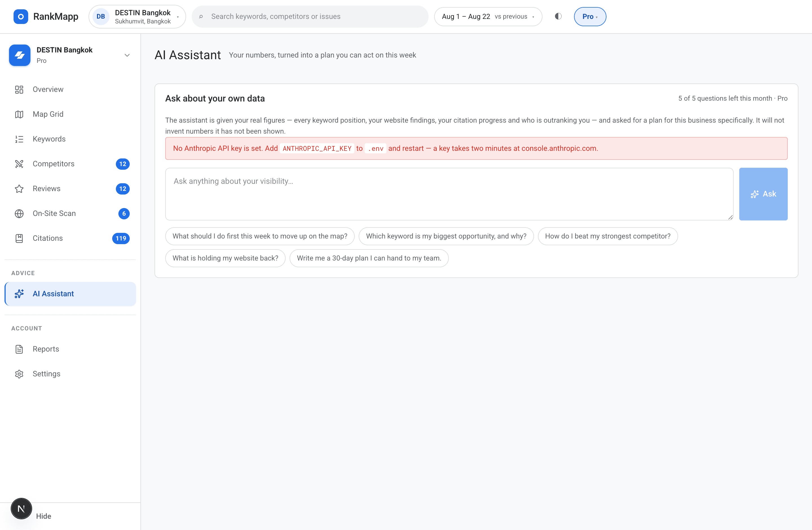Viewport: 812px width, 530px height.
Task: Choose "Write me a 30-day plan" suggestion
Action: coord(369,258)
